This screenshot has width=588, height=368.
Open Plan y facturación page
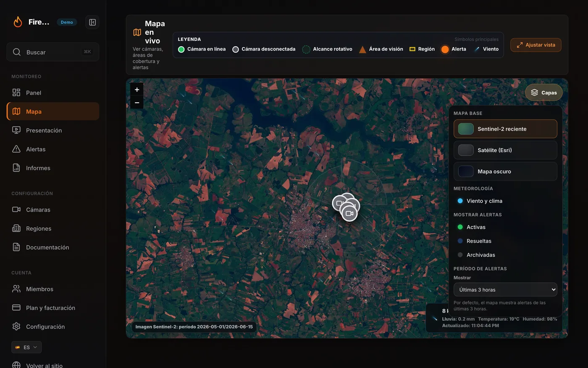click(x=53, y=308)
